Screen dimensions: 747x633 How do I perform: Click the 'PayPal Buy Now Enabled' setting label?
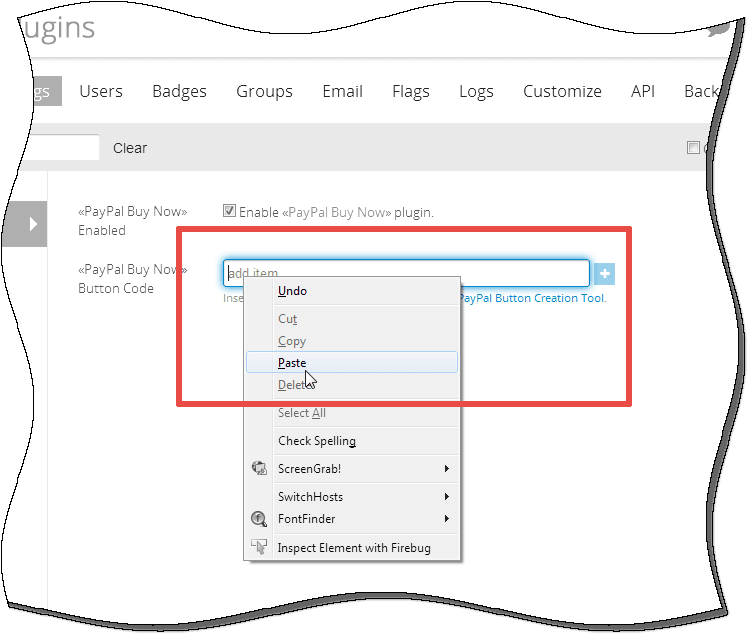pyautogui.click(x=132, y=221)
